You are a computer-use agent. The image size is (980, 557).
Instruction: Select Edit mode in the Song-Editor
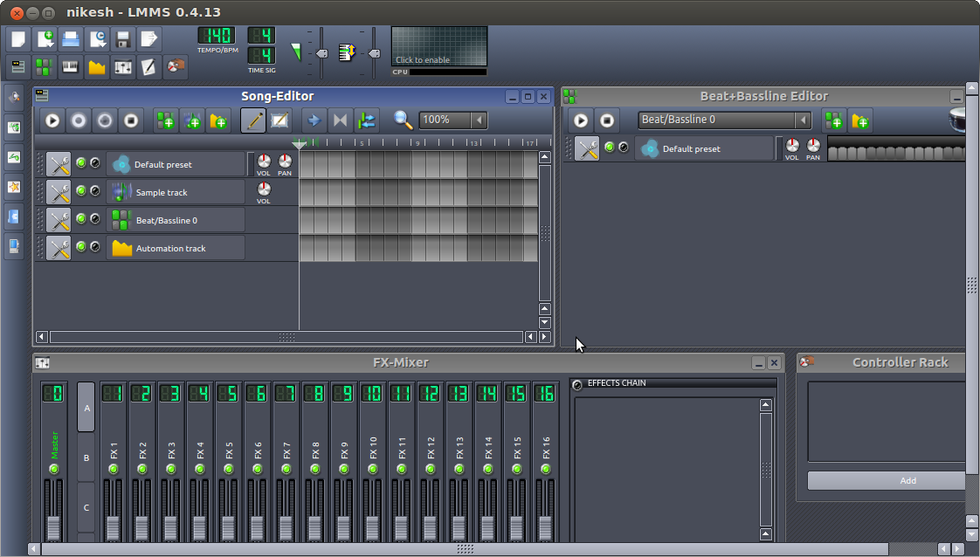tap(280, 120)
